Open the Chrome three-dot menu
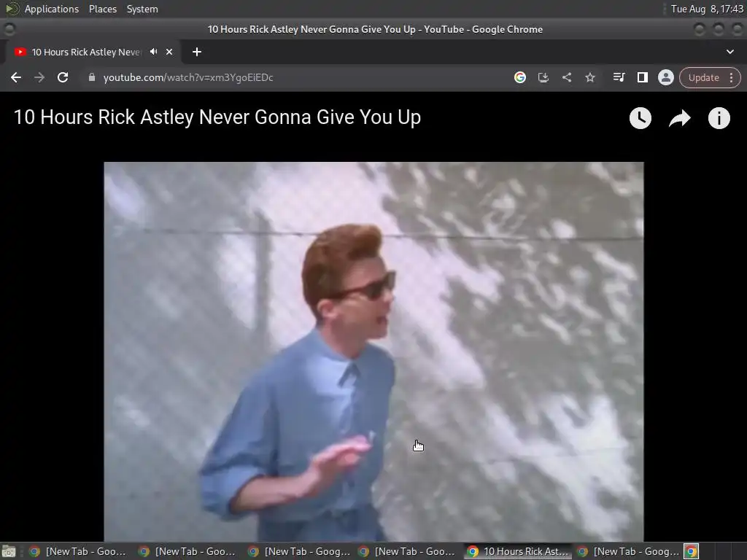The height and width of the screenshot is (560, 747). coord(731,77)
